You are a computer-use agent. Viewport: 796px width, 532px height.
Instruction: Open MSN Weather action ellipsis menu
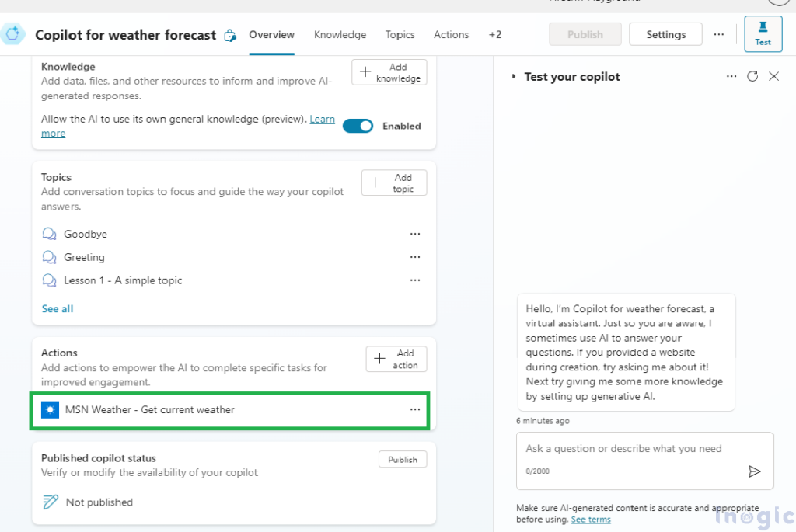pos(415,409)
